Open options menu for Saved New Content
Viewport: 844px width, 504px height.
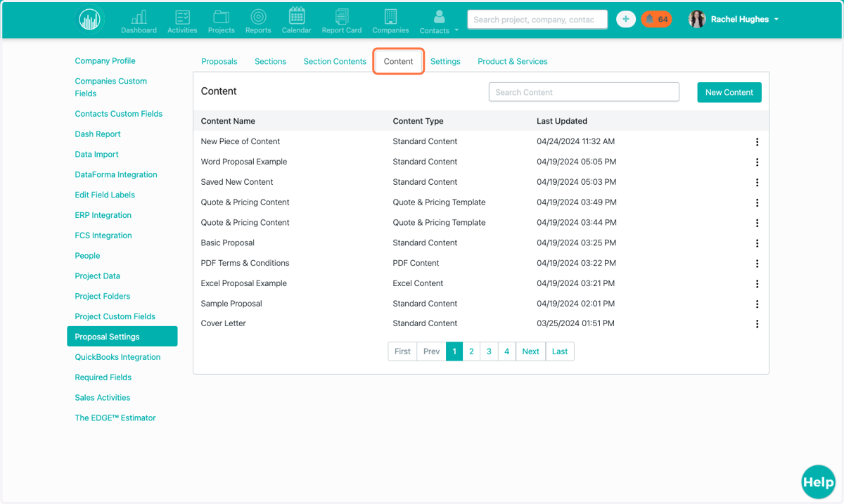[x=757, y=183]
